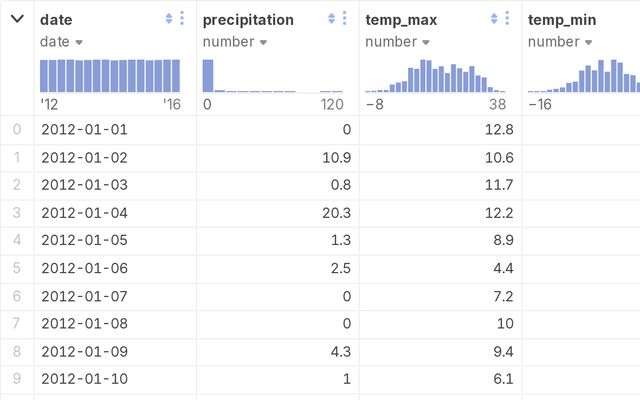Open the date column options menu

point(181,19)
